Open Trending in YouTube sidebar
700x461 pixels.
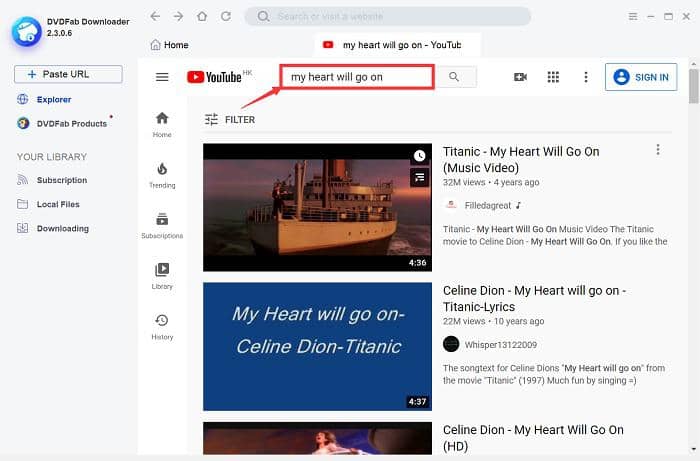point(162,175)
